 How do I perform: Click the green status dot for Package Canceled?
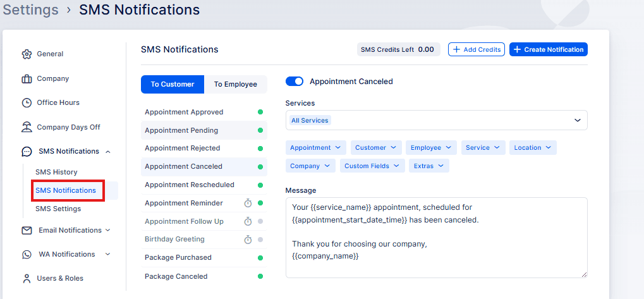pos(260,276)
